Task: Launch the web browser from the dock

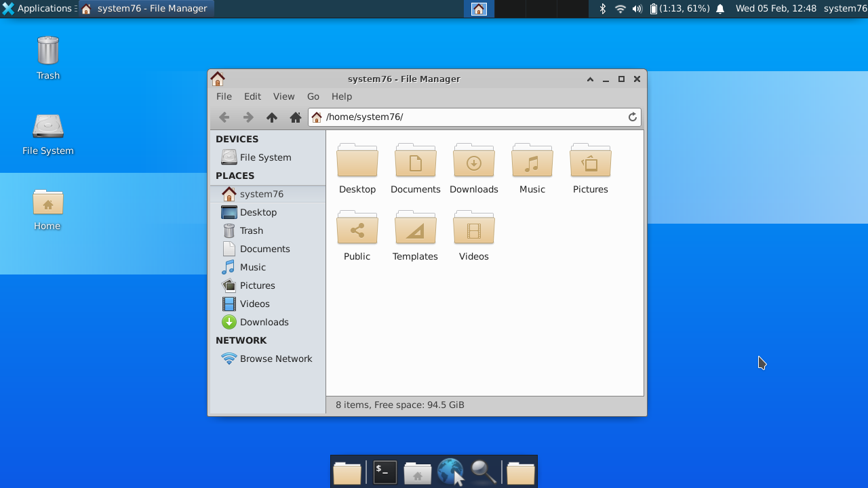Action: point(450,471)
